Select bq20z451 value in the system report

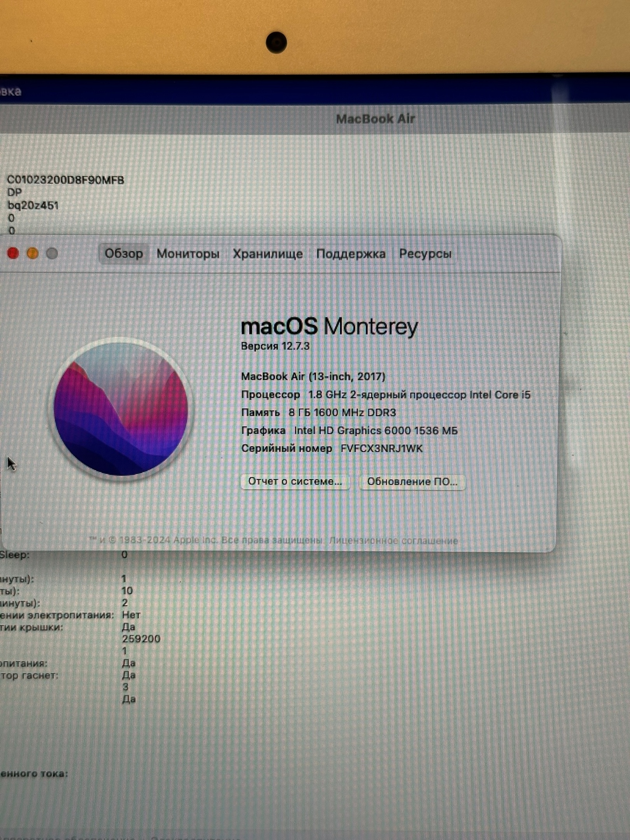coord(33,205)
